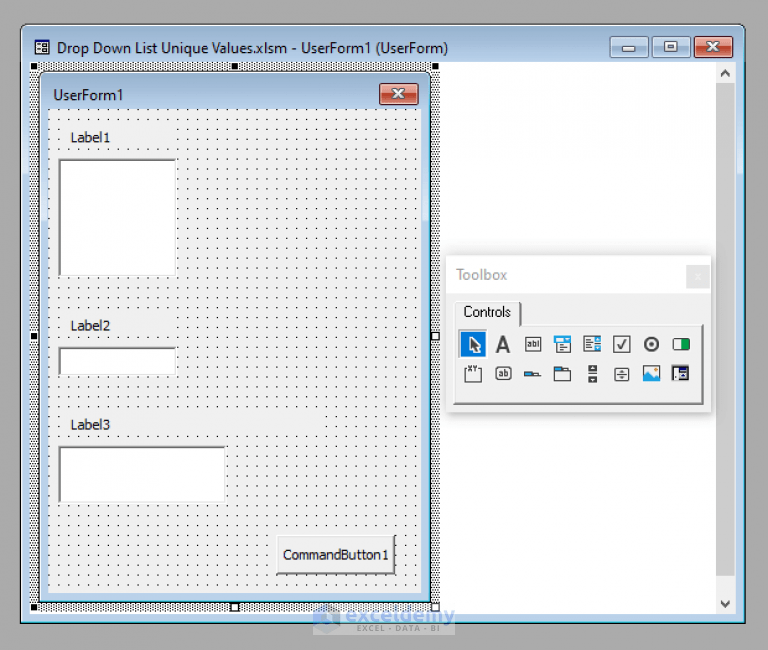
Task: Click scroll up arrow of designer window
Action: (x=725, y=73)
